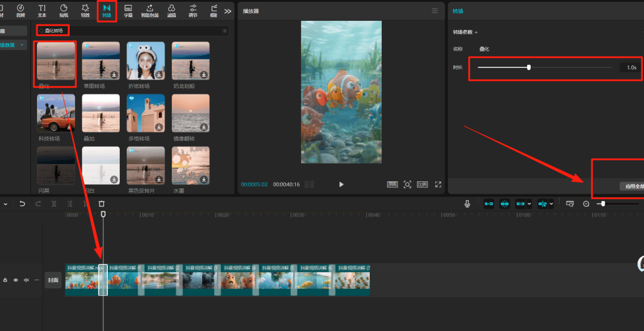Viewport: 644px width, 331px height.
Task: Click the transition search field
Action: point(132,31)
